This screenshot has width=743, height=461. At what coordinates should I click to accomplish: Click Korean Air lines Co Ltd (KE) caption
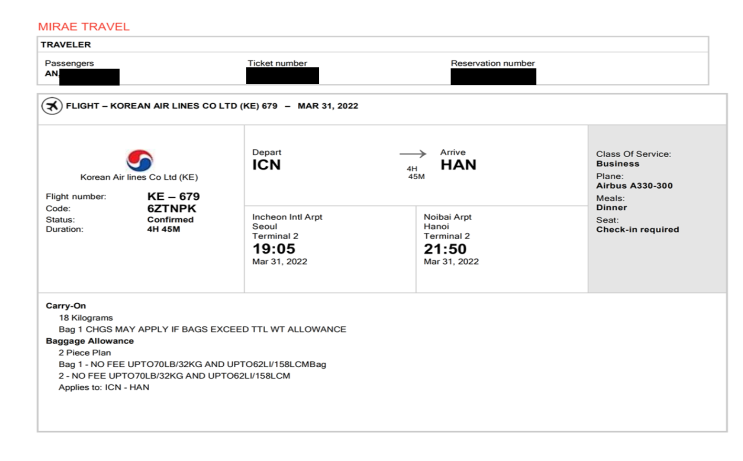139,177
